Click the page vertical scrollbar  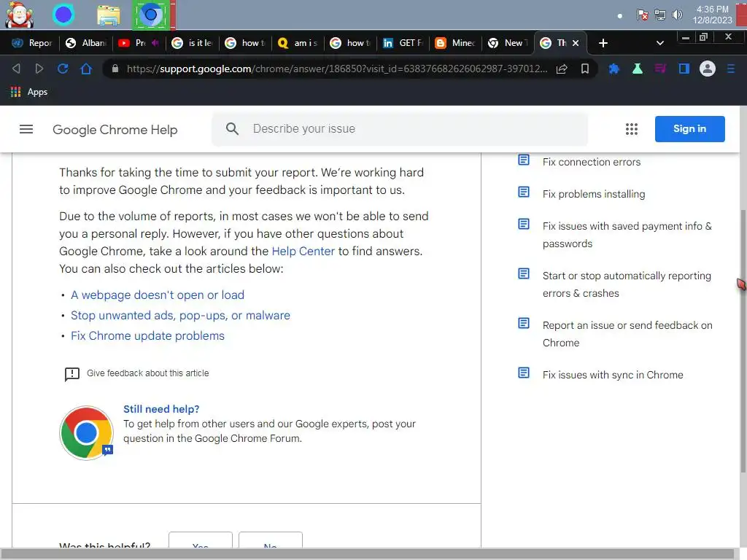(x=743, y=341)
